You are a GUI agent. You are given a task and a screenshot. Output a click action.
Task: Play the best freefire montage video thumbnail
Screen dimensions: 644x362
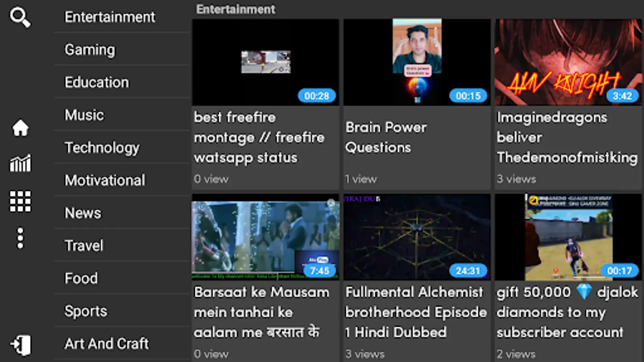tap(266, 62)
